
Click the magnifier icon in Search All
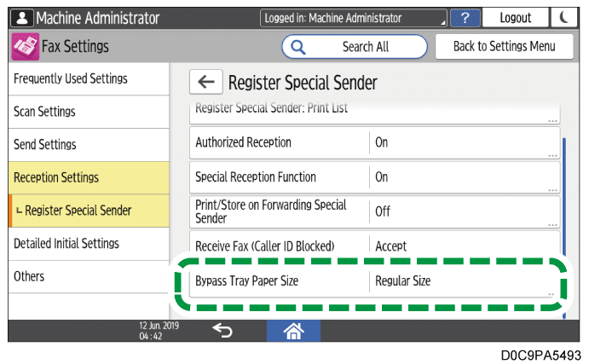[x=299, y=46]
